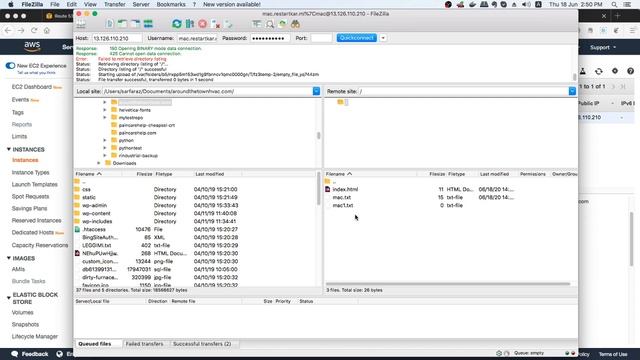Open the Server menu
The width and height of the screenshot is (640, 360).
141,4
